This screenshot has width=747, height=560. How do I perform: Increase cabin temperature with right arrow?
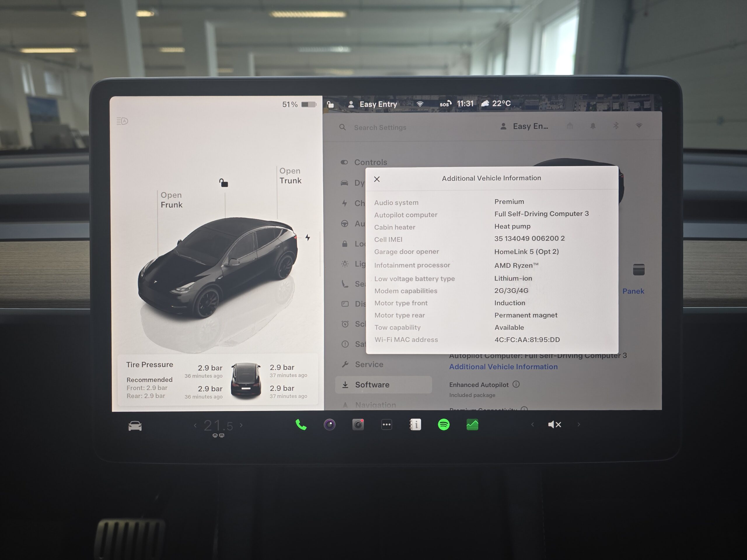[241, 425]
